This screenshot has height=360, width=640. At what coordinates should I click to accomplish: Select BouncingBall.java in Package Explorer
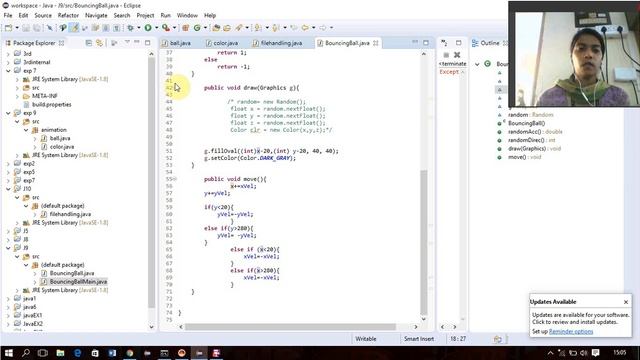(x=72, y=273)
